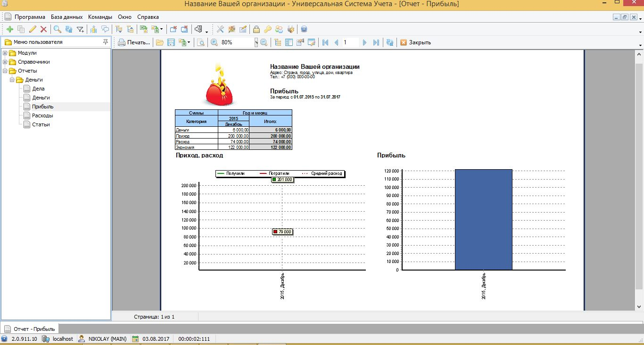The image size is (644, 345).
Task: Open the Деньги report item under Деньги folder
Action: tap(41, 98)
